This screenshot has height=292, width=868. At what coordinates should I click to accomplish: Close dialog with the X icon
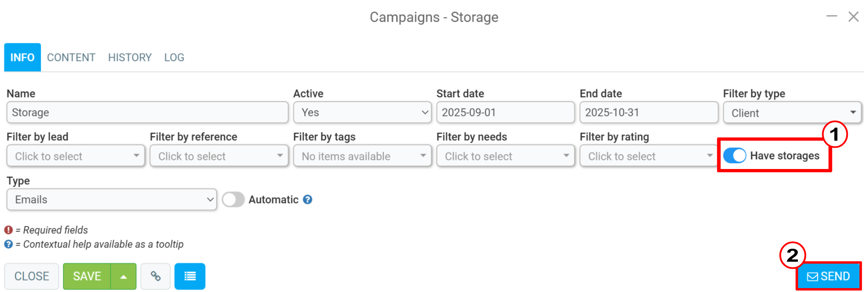854,17
